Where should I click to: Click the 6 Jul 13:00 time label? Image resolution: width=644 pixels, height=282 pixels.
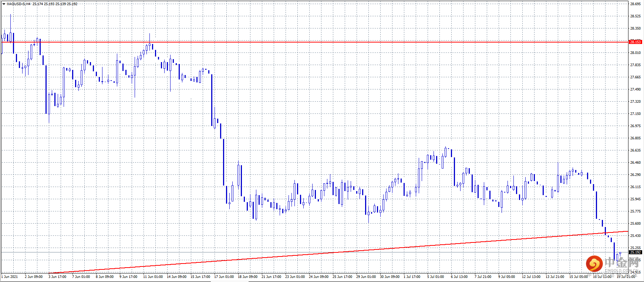click(x=459, y=277)
